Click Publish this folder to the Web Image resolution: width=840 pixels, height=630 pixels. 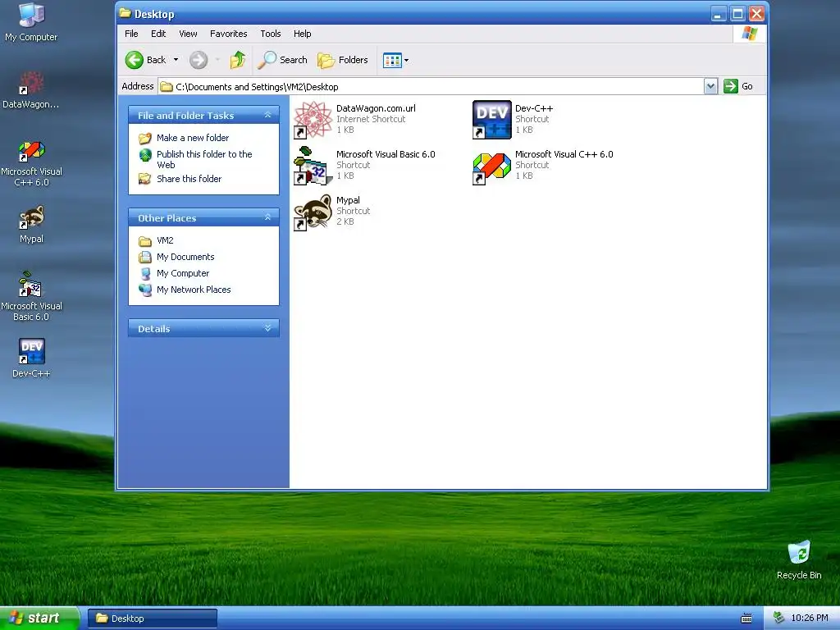point(204,159)
